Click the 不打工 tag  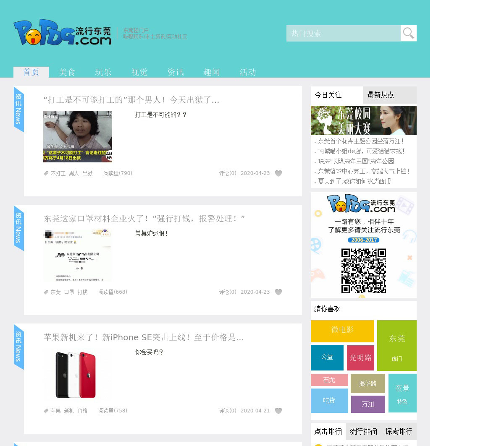pos(58,173)
